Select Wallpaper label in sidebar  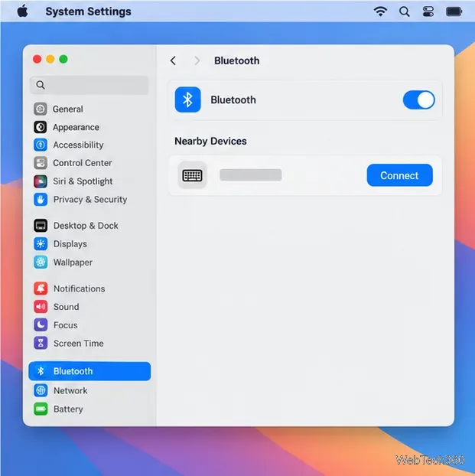pyautogui.click(x=73, y=262)
